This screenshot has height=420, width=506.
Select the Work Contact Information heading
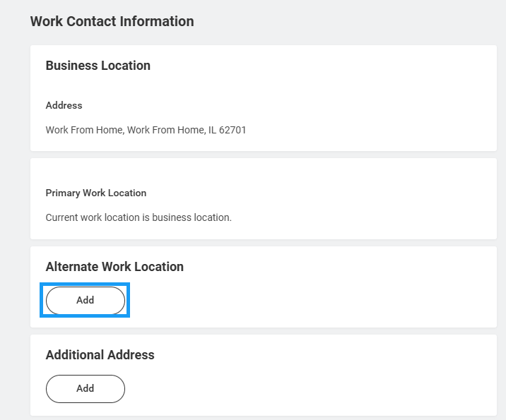point(112,21)
